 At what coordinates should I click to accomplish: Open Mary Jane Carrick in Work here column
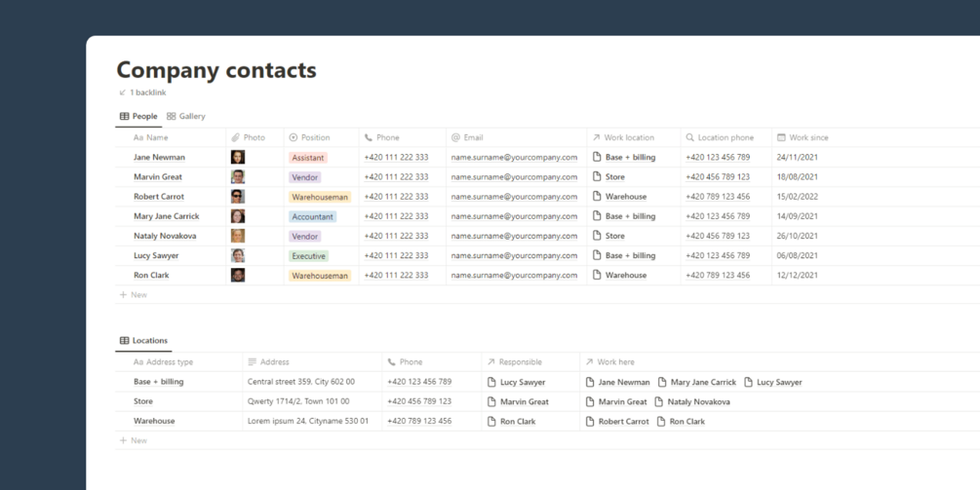coord(697,383)
